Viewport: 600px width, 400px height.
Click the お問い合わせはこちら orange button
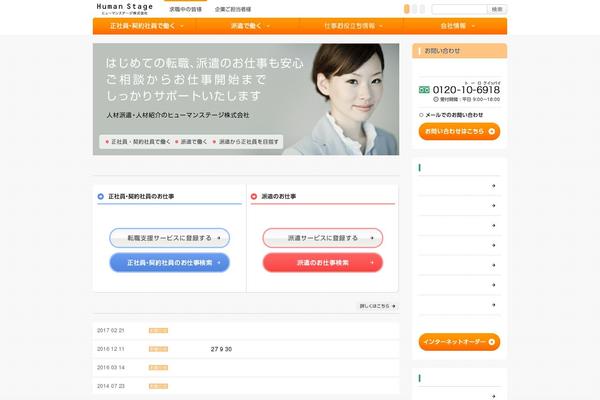point(459,131)
